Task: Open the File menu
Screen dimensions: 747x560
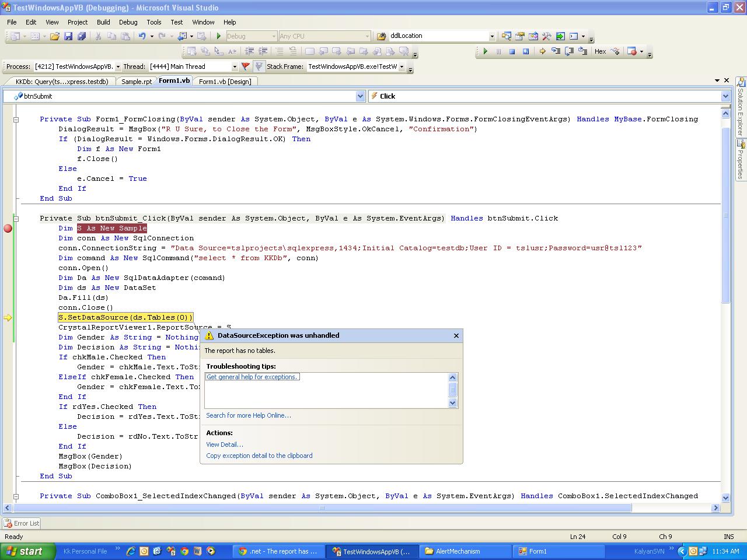Action: pos(12,22)
